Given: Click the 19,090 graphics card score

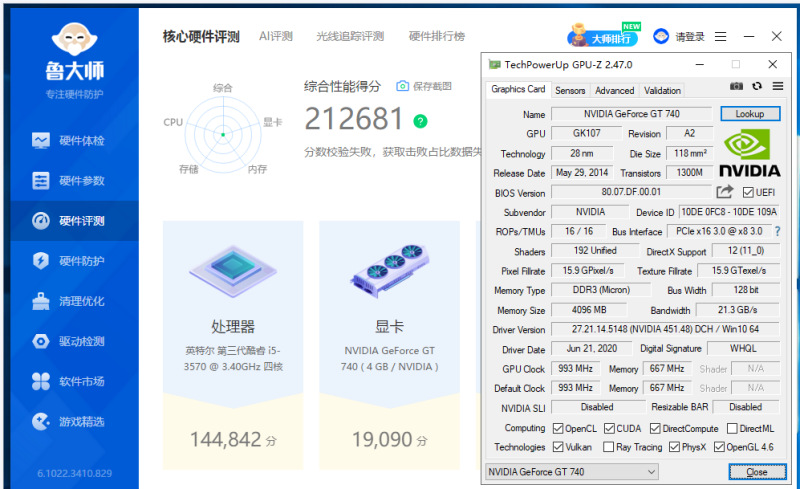Looking at the screenshot, I should (382, 439).
